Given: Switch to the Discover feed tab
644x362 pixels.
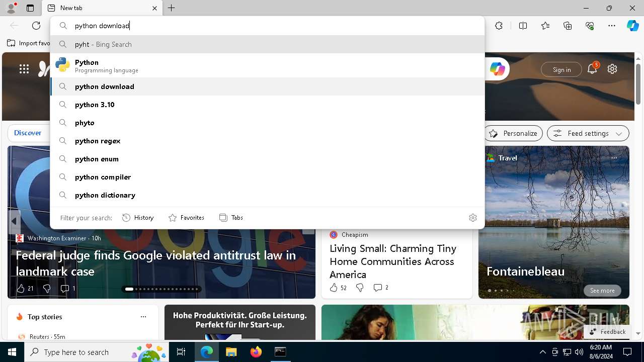Looking at the screenshot, I should click(28, 133).
